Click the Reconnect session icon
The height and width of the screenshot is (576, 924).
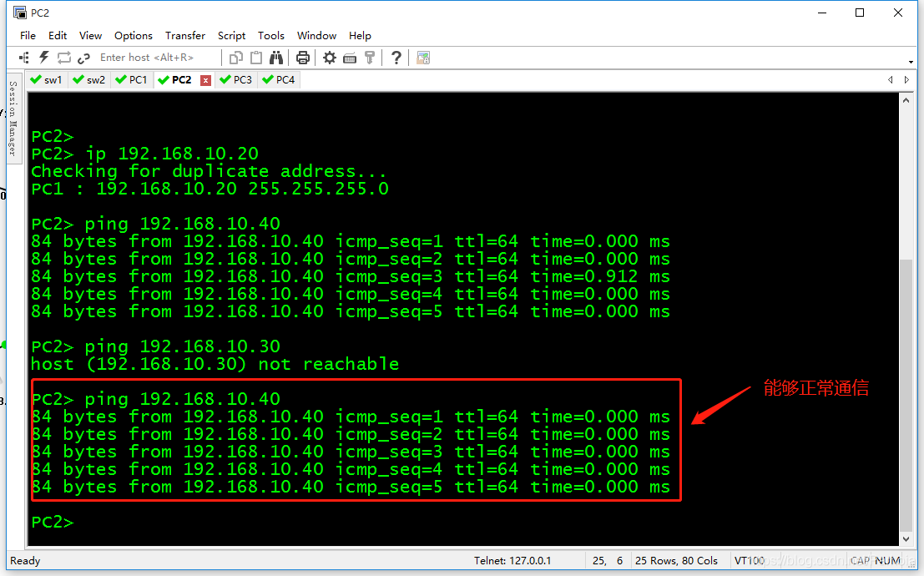click(x=63, y=58)
